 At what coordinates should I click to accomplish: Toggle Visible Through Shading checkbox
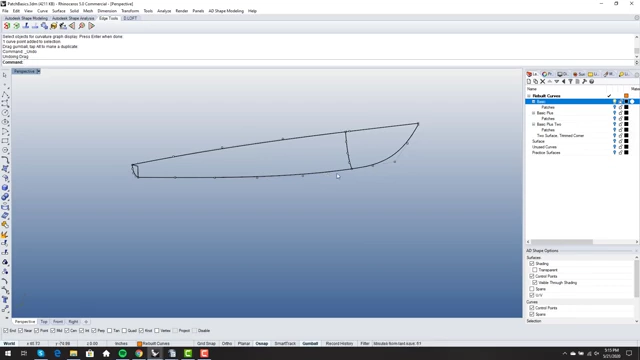point(535,282)
